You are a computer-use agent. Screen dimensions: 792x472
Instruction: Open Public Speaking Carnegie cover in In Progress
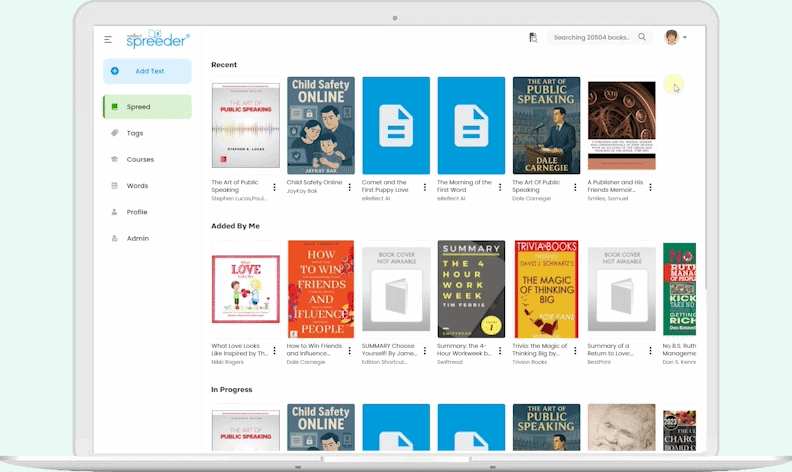click(547, 427)
